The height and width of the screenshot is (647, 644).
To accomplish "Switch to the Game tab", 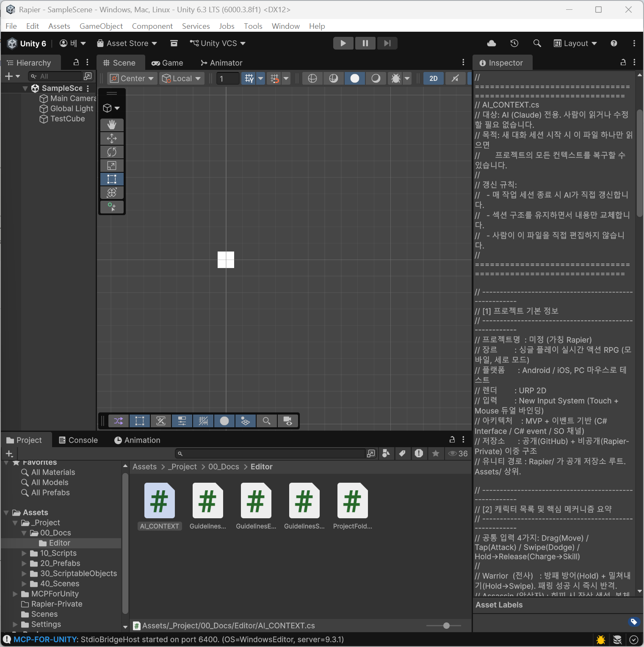I will [x=168, y=63].
